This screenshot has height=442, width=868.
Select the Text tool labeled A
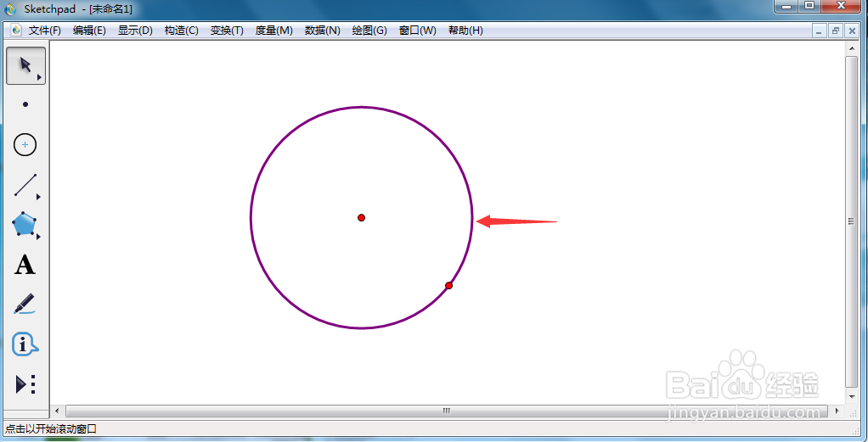pyautogui.click(x=25, y=265)
